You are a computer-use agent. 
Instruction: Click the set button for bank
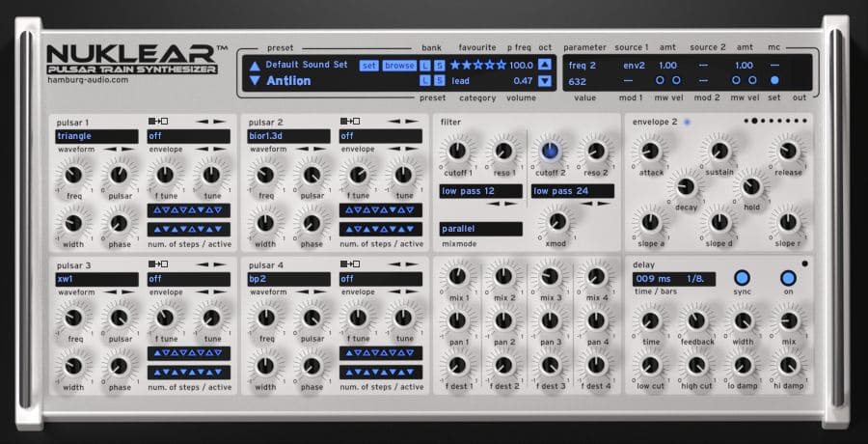coord(368,66)
